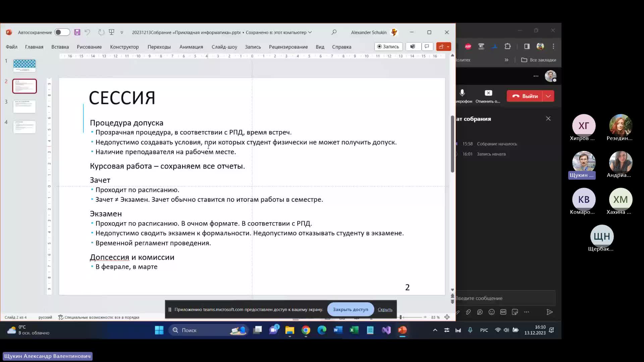644x362 pixels.
Task: Open the Alexander Schukin account avatar
Action: [394, 32]
